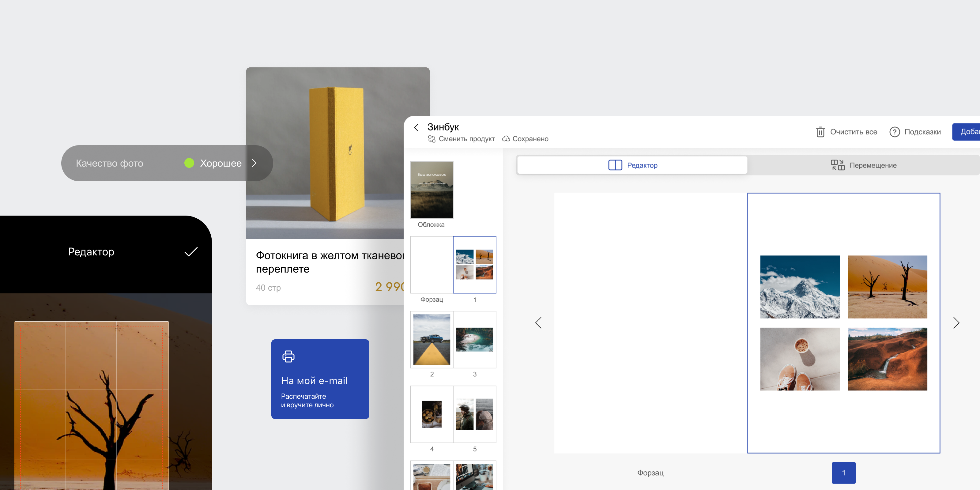Click the page 1 indicator button

[x=843, y=473]
